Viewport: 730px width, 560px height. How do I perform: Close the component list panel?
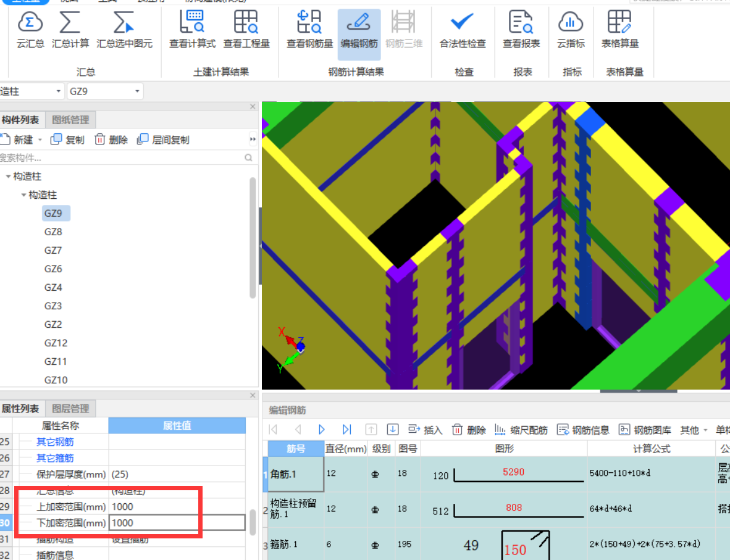coord(253,107)
